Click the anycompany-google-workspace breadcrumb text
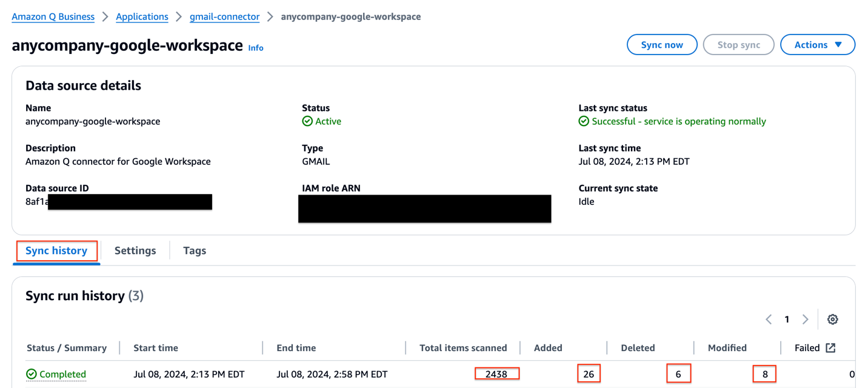 351,16
